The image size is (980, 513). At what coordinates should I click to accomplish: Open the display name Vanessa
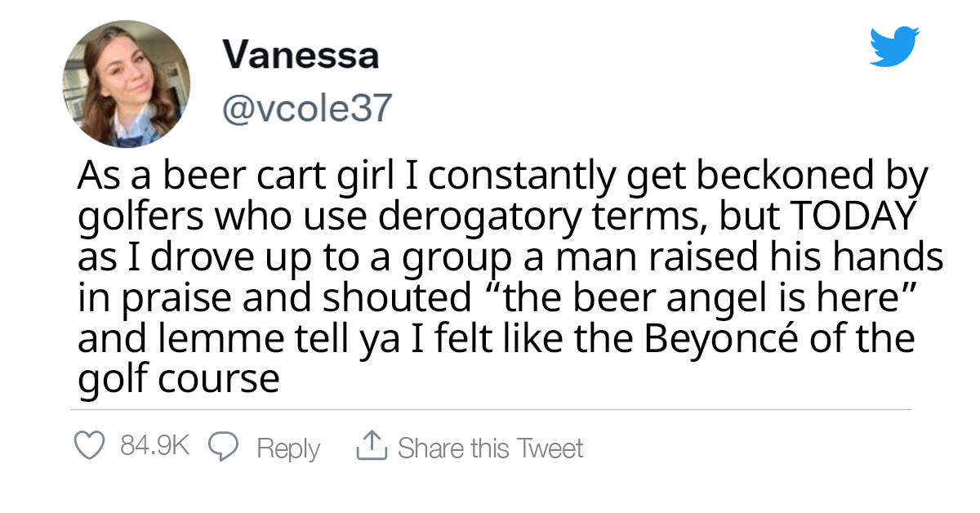coord(301,56)
